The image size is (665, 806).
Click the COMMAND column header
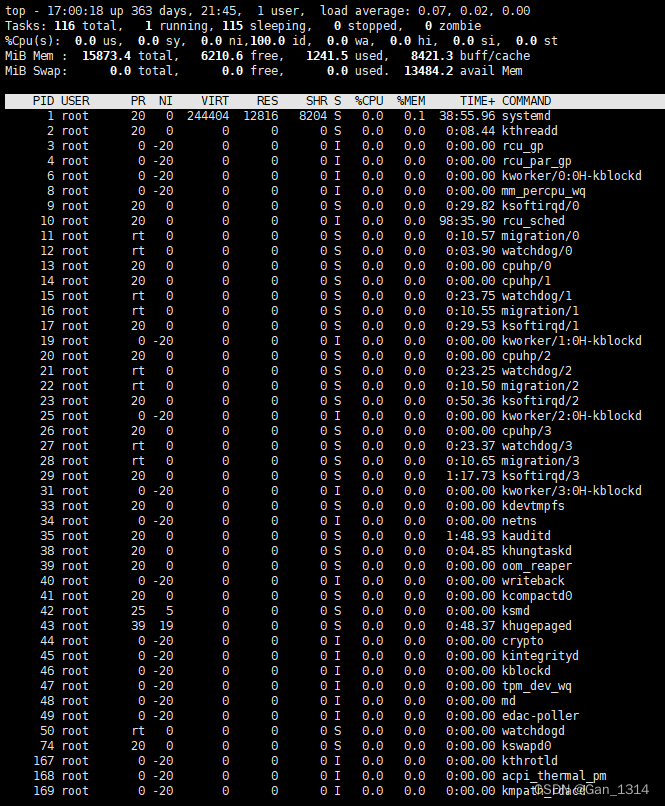526,101
